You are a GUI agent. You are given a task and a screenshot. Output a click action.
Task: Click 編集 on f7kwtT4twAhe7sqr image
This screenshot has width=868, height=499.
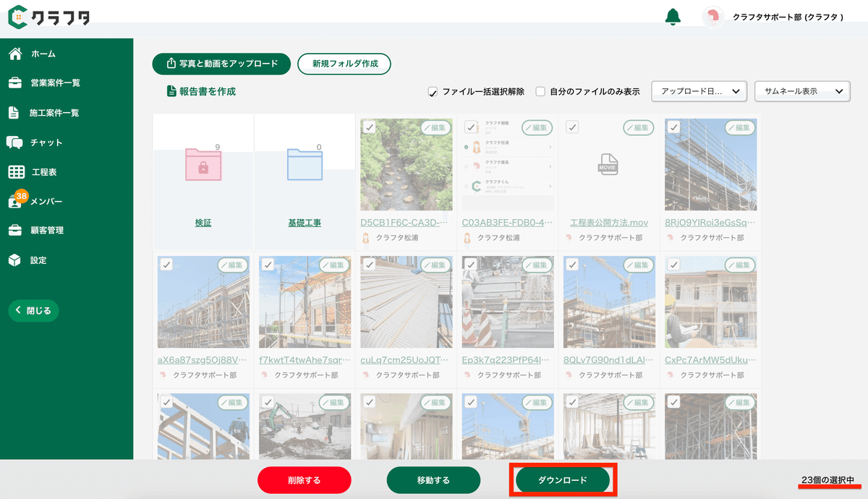tap(334, 265)
